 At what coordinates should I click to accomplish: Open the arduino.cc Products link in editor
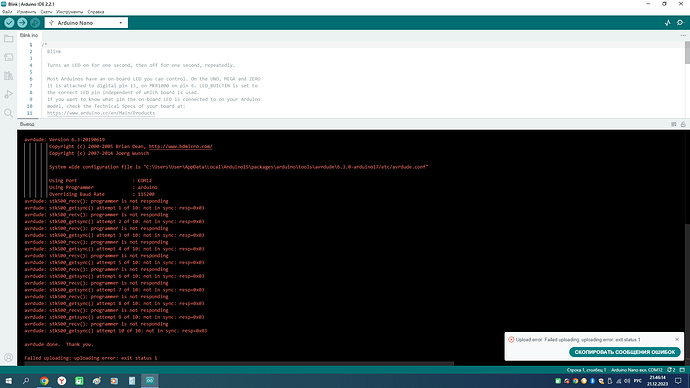(x=101, y=113)
